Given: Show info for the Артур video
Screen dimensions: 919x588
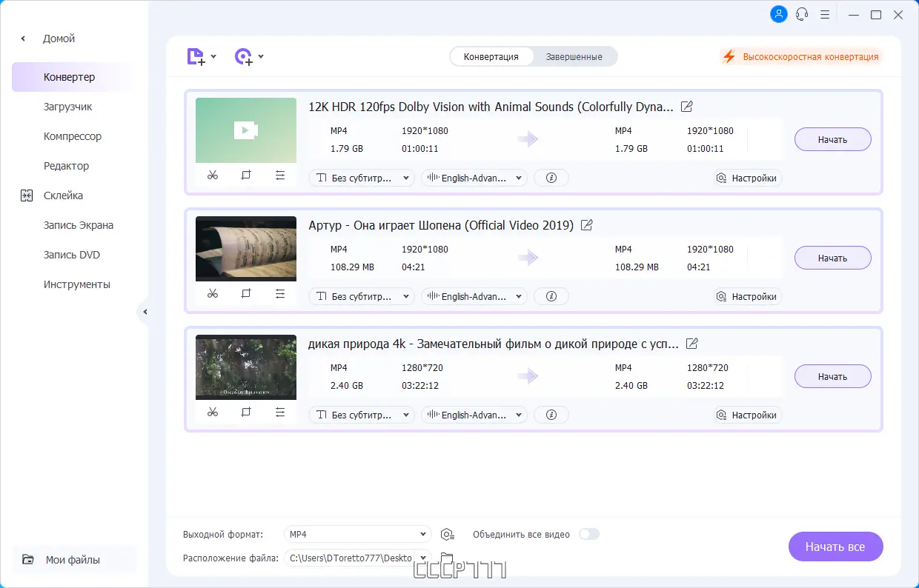Looking at the screenshot, I should pyautogui.click(x=551, y=296).
